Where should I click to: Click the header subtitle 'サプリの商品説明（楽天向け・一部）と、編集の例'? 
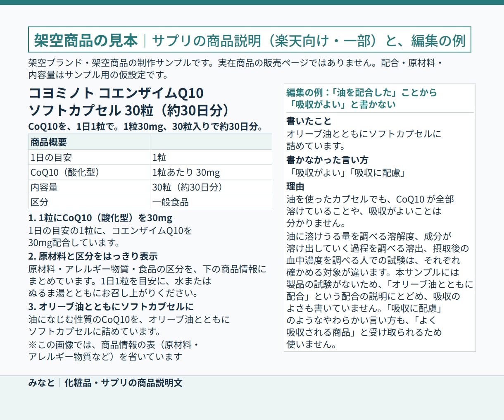309,41
